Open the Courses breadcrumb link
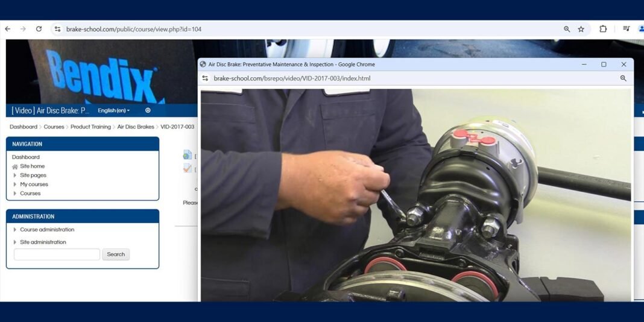The image size is (644, 322). [x=54, y=127]
